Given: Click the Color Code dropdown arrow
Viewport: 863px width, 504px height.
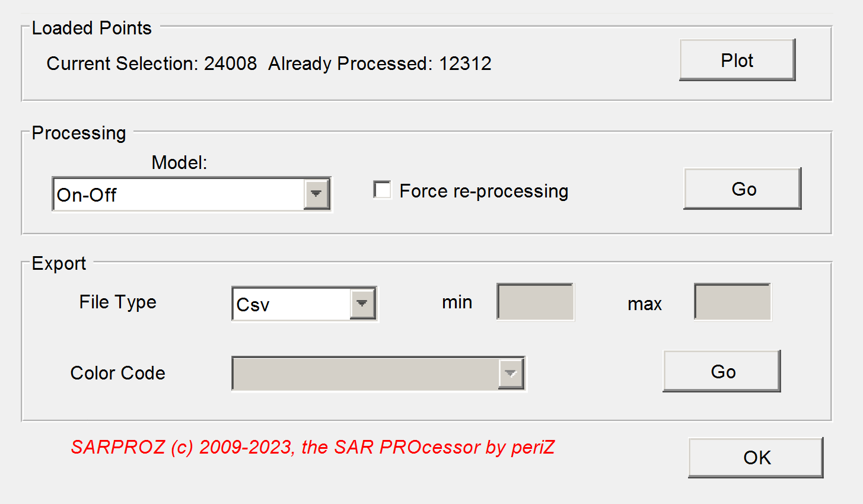Looking at the screenshot, I should tap(511, 374).
